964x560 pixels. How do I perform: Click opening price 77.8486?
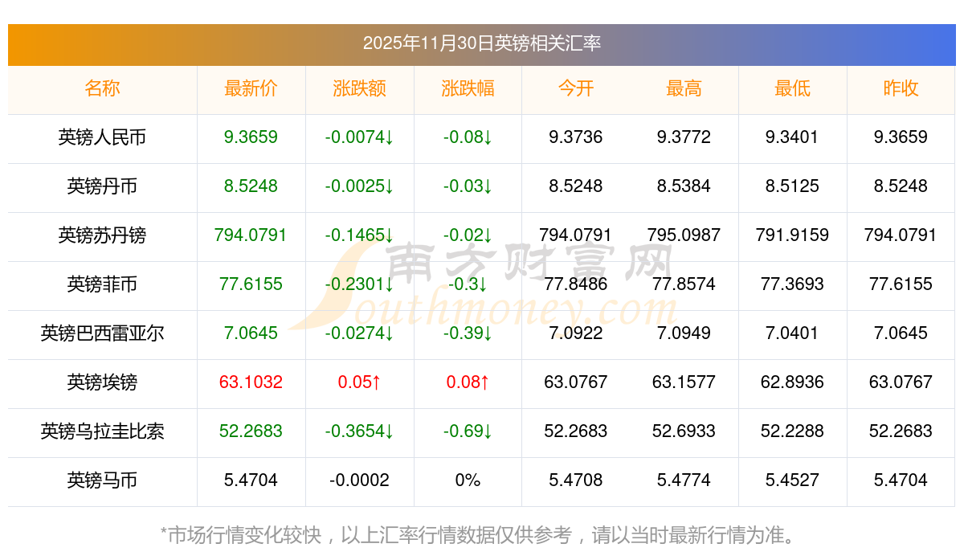(x=576, y=284)
